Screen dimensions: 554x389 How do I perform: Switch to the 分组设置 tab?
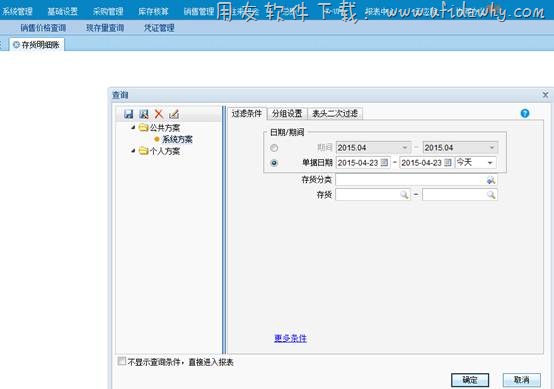287,113
